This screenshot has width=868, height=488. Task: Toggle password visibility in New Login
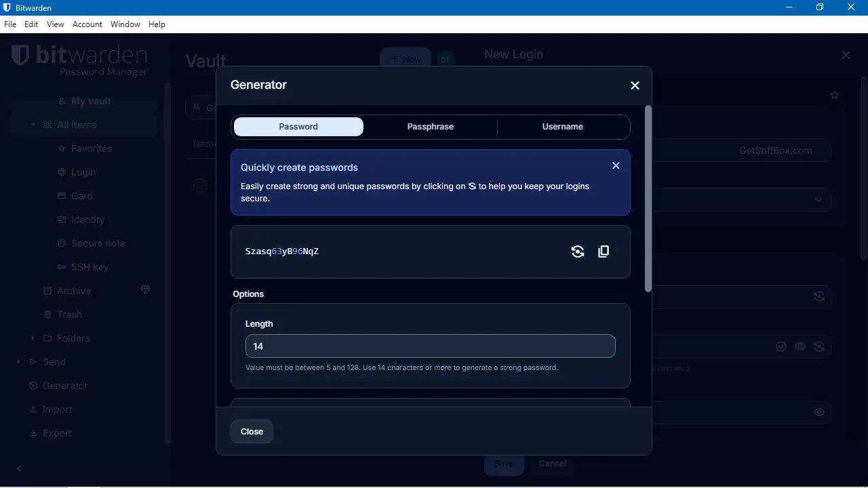tap(800, 346)
